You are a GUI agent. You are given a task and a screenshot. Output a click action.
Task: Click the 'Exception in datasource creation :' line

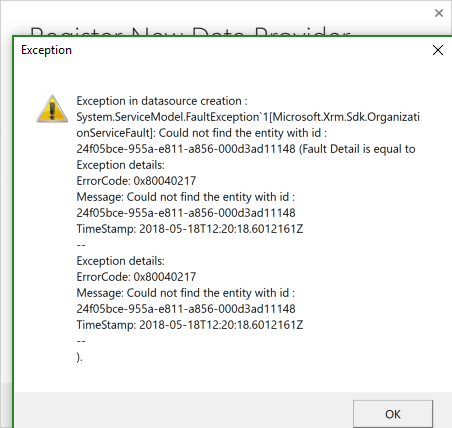(162, 101)
